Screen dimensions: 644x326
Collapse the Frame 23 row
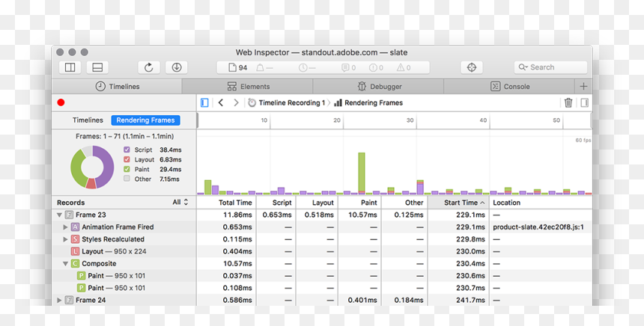[x=59, y=215]
